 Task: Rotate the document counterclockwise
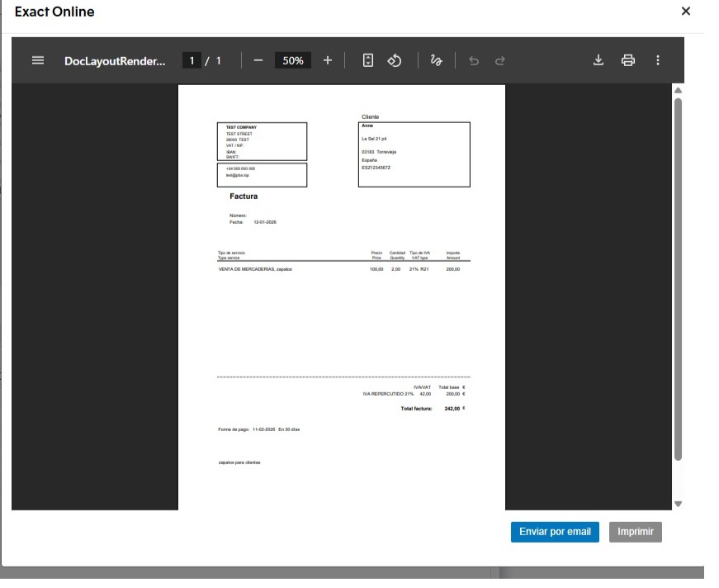tap(395, 60)
